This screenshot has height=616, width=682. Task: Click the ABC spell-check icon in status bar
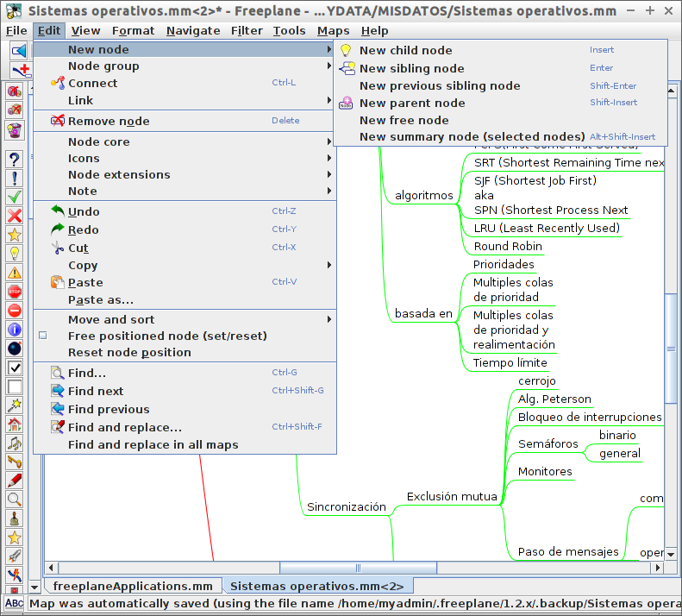pyautogui.click(x=14, y=603)
